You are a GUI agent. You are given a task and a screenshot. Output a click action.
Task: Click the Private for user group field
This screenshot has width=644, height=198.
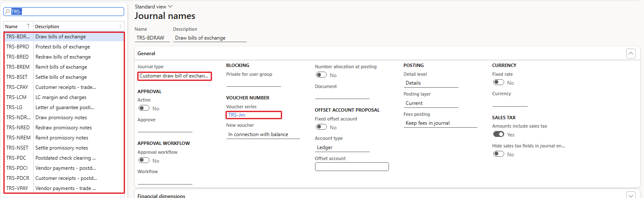tap(253, 83)
